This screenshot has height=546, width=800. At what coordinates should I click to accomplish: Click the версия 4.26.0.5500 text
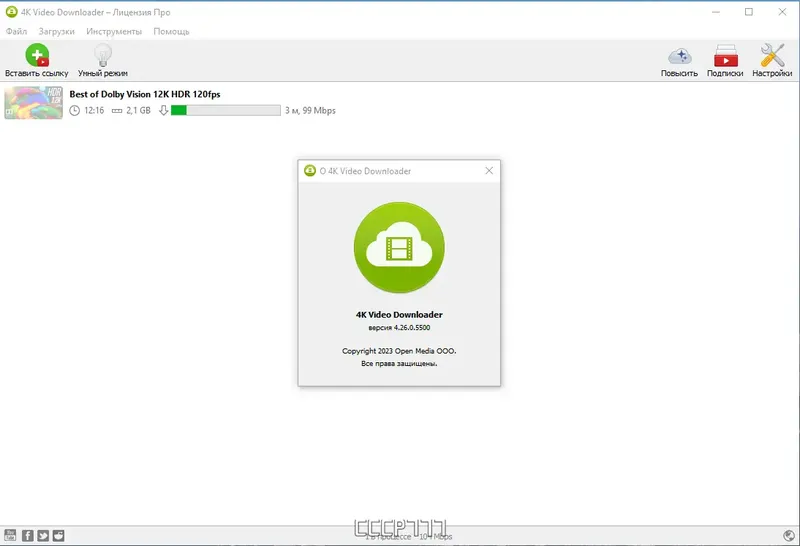click(x=399, y=328)
